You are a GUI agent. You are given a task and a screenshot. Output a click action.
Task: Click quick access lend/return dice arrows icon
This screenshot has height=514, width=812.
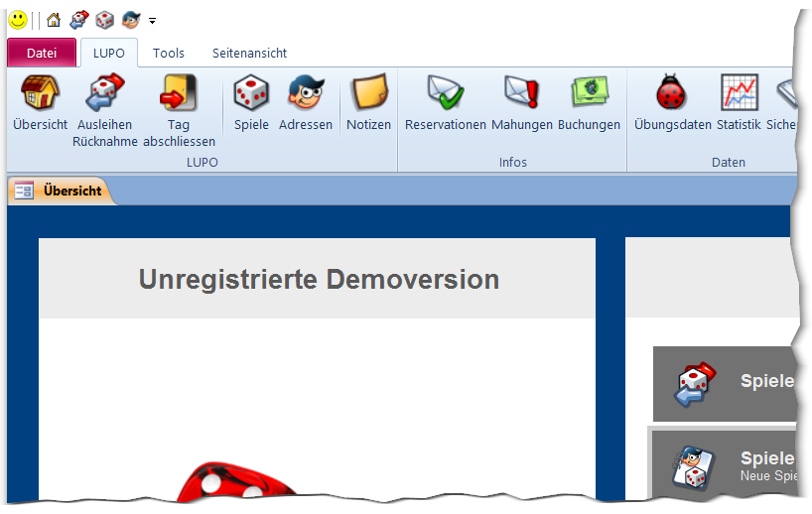pyautogui.click(x=79, y=20)
